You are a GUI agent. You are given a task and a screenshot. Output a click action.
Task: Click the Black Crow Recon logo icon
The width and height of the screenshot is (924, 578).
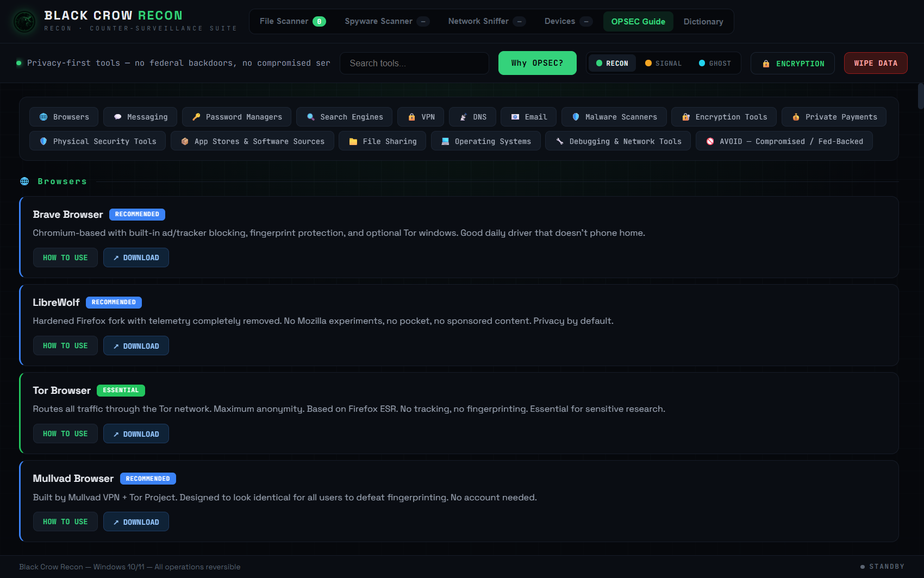pos(24,22)
